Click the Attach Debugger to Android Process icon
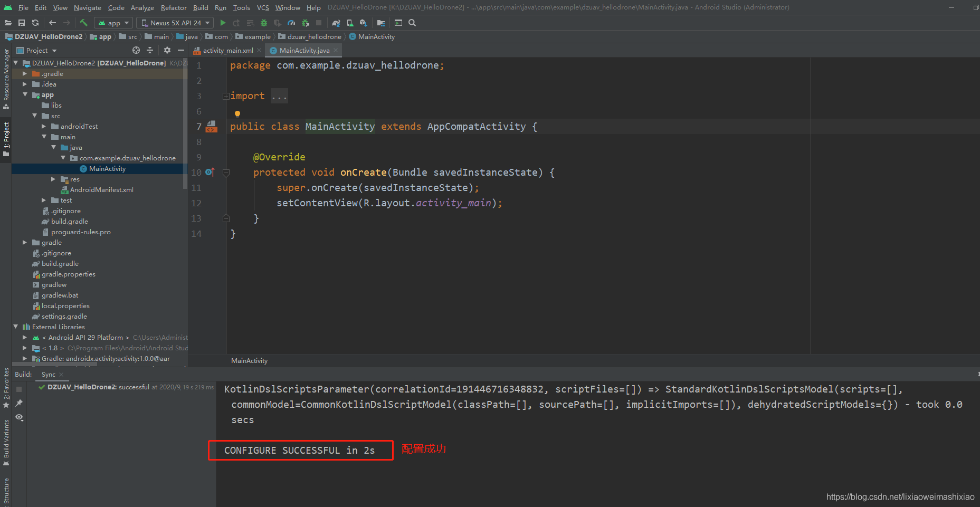 (x=305, y=23)
